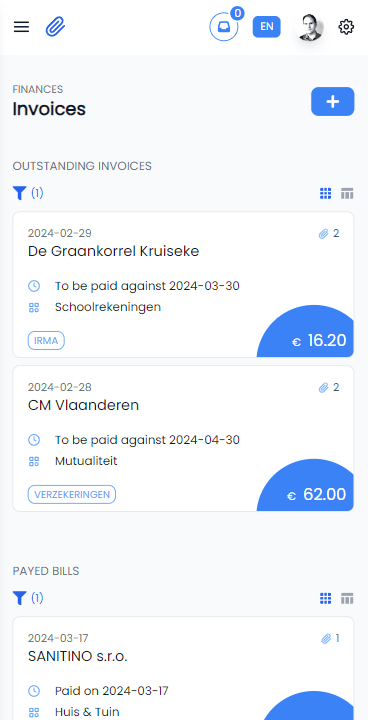This screenshot has width=368, height=720.
Task: Add a new invoice with plus button
Action: [x=333, y=101]
